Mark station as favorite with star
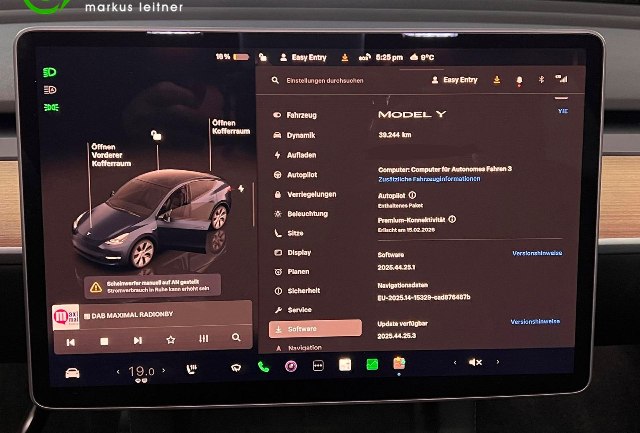Image resolution: width=640 pixels, height=433 pixels. point(171,340)
